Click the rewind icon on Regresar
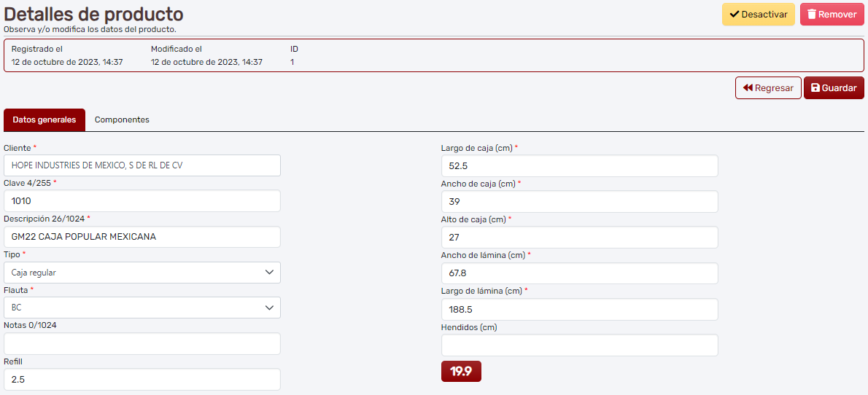 coord(748,88)
